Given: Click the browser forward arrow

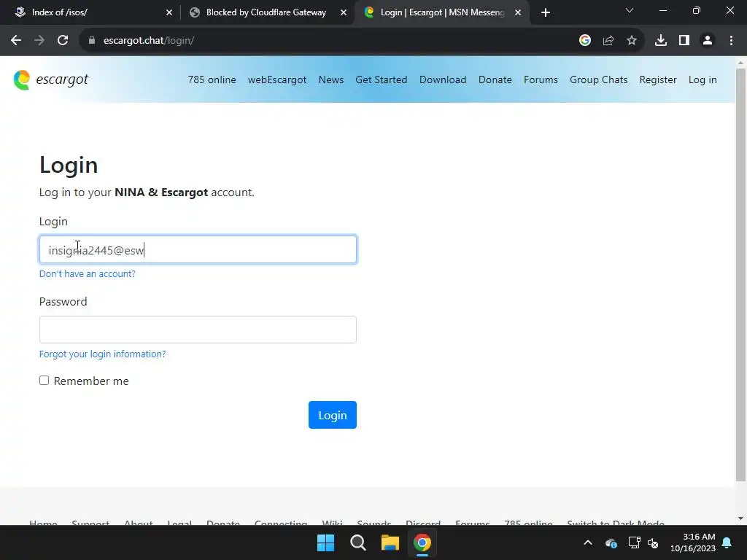Looking at the screenshot, I should pyautogui.click(x=39, y=41).
